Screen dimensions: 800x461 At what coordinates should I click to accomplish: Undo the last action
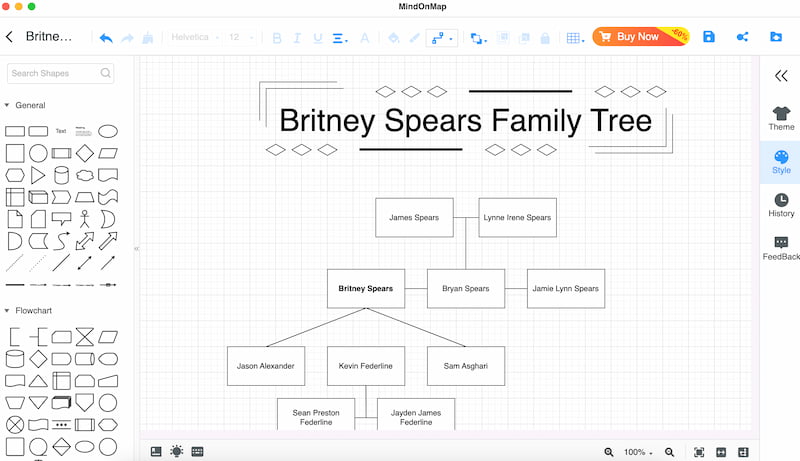tap(106, 38)
